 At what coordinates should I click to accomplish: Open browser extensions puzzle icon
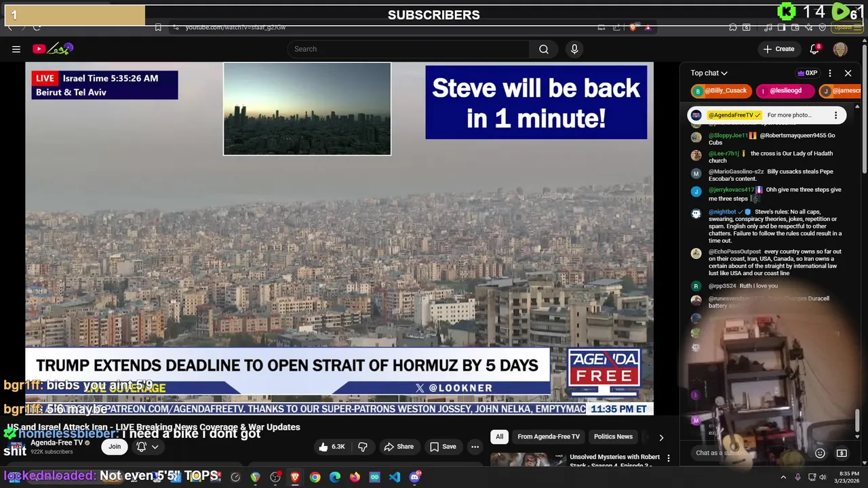tap(733, 27)
